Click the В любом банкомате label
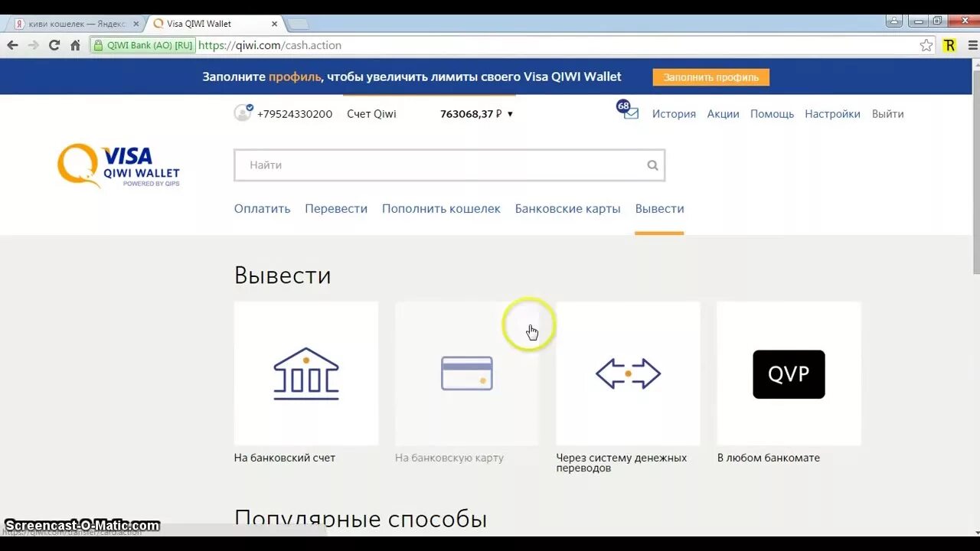The height and width of the screenshot is (551, 980). pos(769,458)
